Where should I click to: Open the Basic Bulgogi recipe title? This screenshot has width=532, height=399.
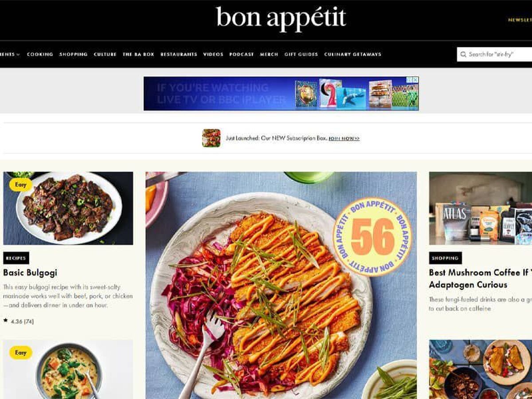30,273
